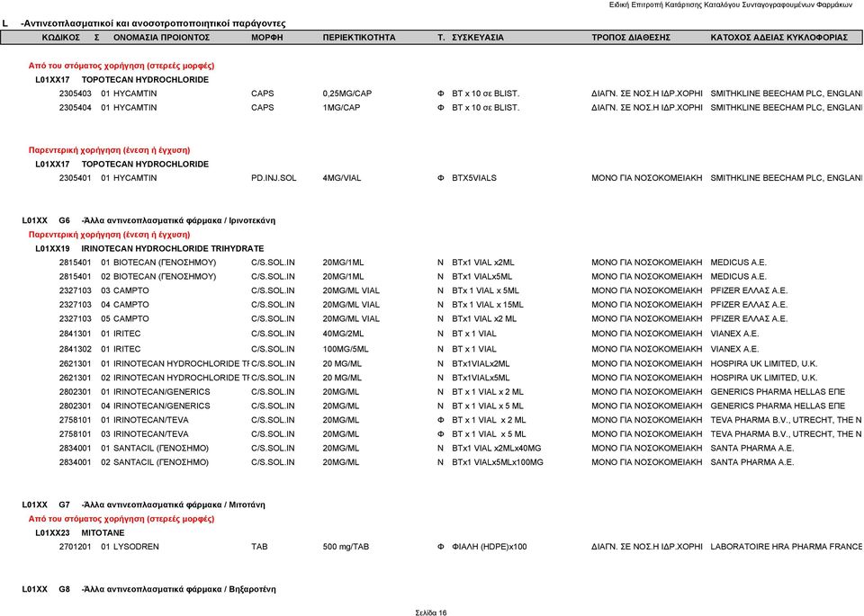Viewport: 864px width, 616px height.
Task: Click product code 2305401
Action: [76, 178]
